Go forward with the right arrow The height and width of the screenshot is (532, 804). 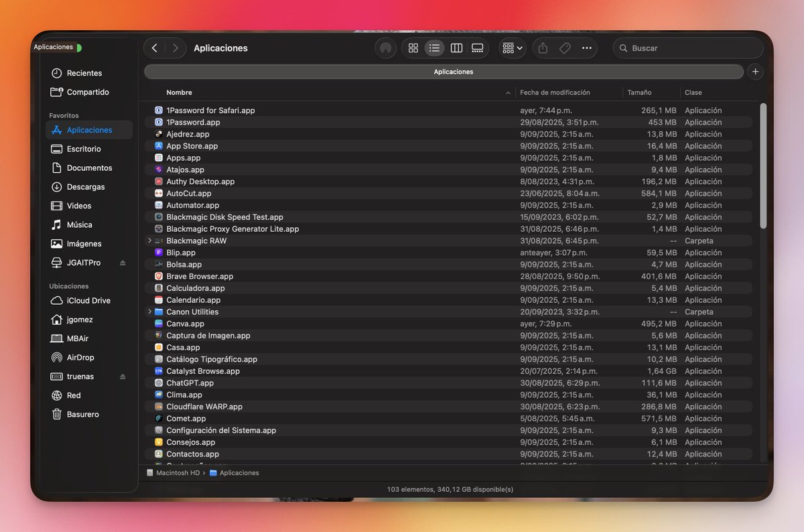(176, 48)
